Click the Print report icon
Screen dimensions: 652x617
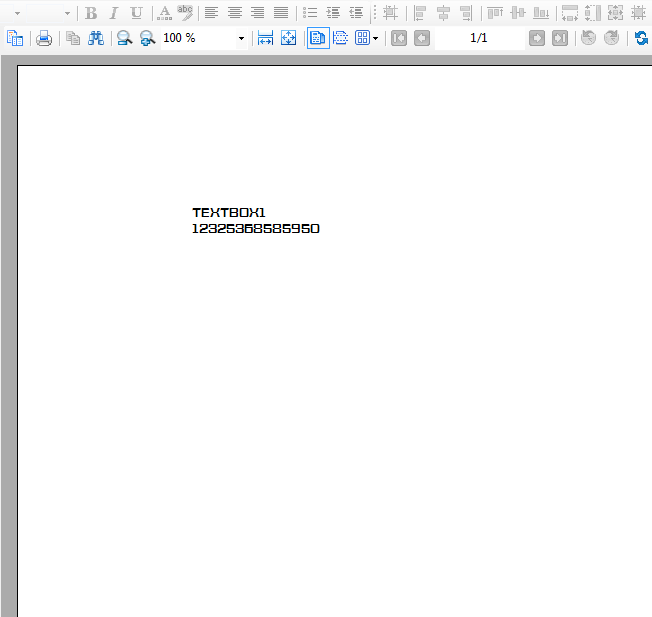click(x=44, y=38)
